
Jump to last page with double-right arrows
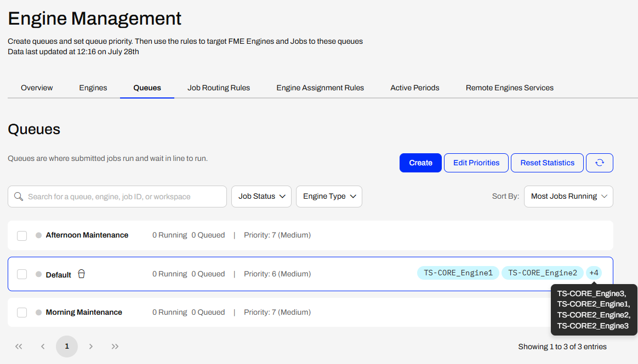click(x=115, y=346)
